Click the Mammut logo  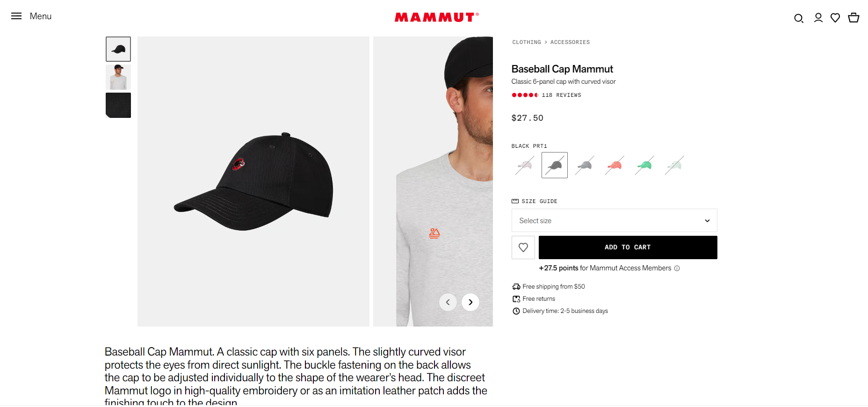[437, 17]
